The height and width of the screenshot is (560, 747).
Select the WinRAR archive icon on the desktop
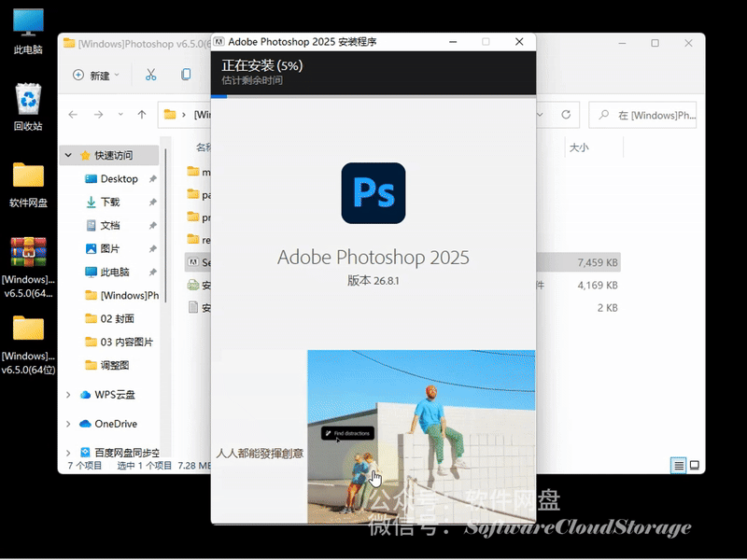28,259
